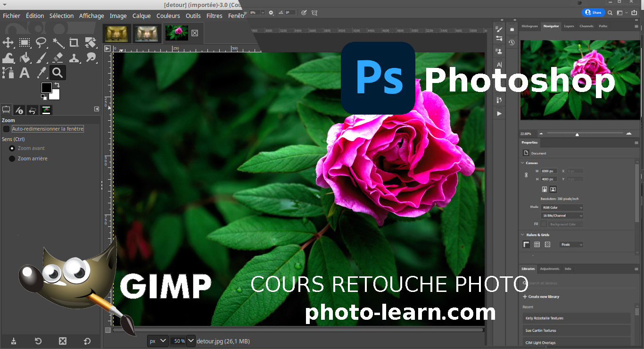Screen dimensions: 644x349
Task: Click the white background color swatch
Action: click(x=56, y=96)
